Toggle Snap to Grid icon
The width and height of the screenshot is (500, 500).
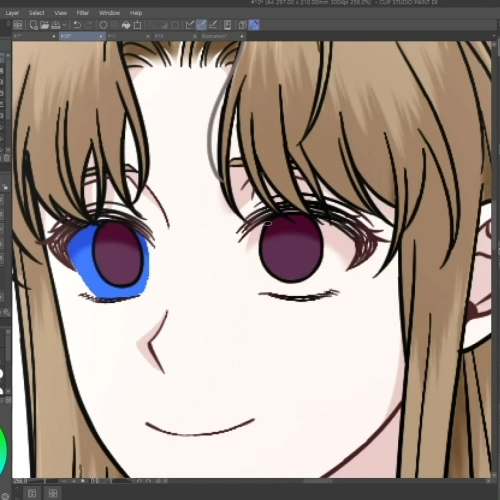click(x=213, y=25)
